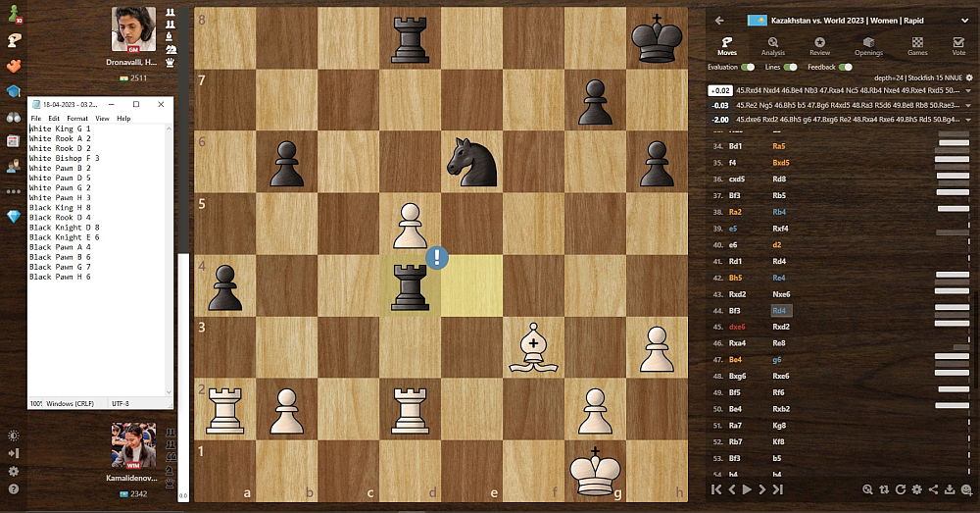Flip the board with swap arrows icon
Image resolution: width=980 pixels, height=513 pixels.
[x=885, y=488]
